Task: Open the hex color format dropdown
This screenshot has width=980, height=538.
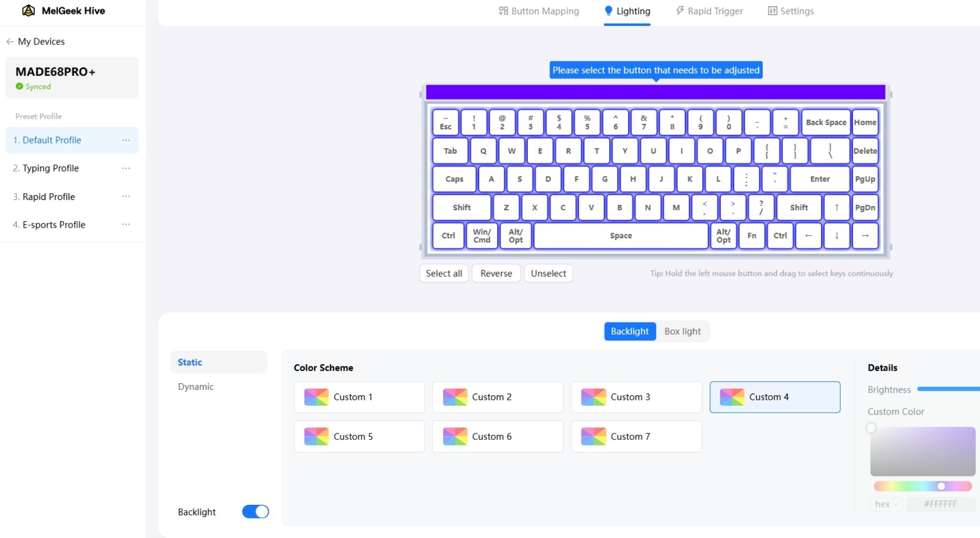Action: point(886,504)
